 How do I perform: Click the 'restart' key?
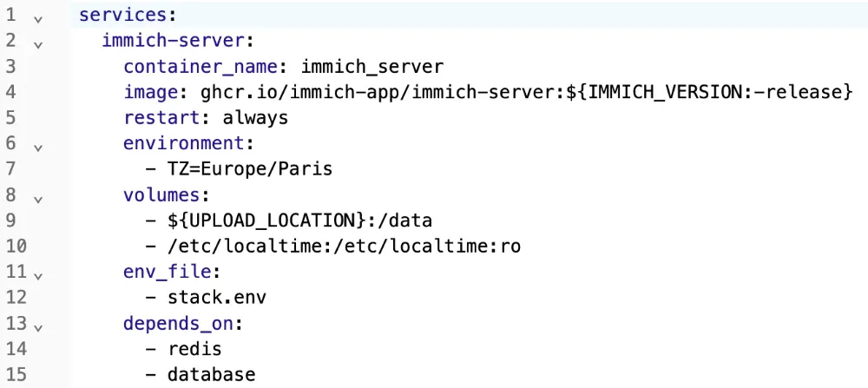pyautogui.click(x=161, y=118)
